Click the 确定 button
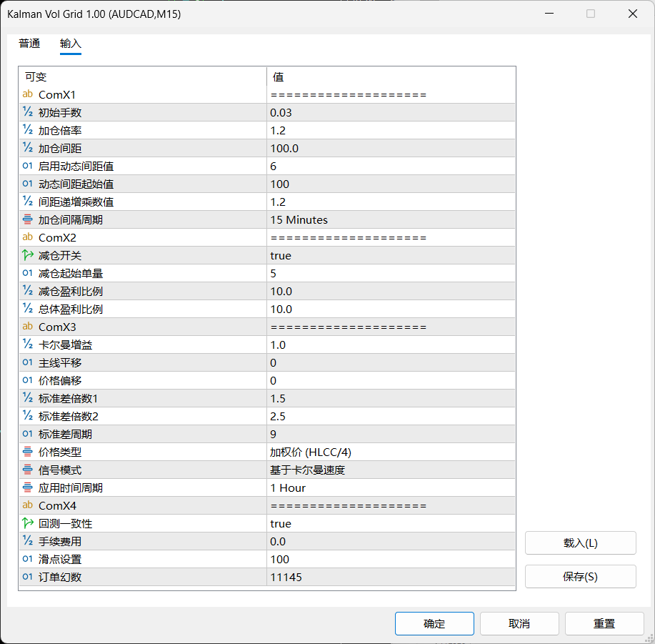Image resolution: width=655 pixels, height=644 pixels. (434, 623)
